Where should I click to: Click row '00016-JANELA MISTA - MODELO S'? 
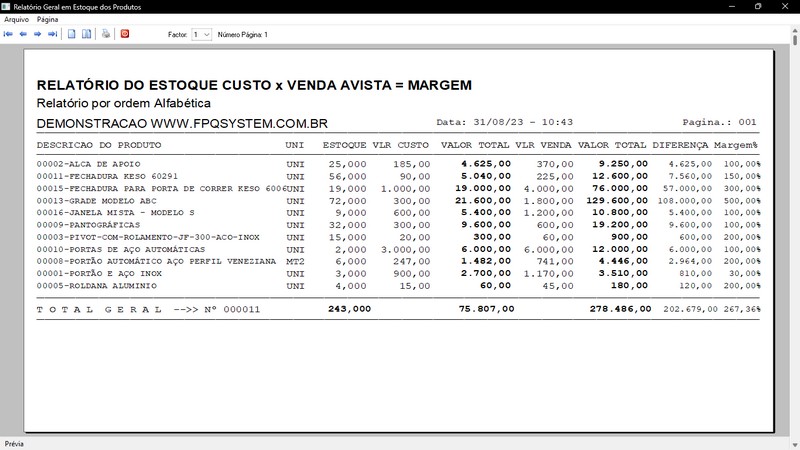point(398,212)
